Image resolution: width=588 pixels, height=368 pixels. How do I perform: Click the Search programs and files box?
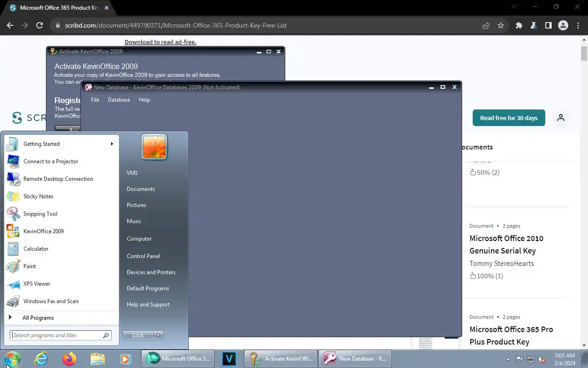(x=61, y=335)
